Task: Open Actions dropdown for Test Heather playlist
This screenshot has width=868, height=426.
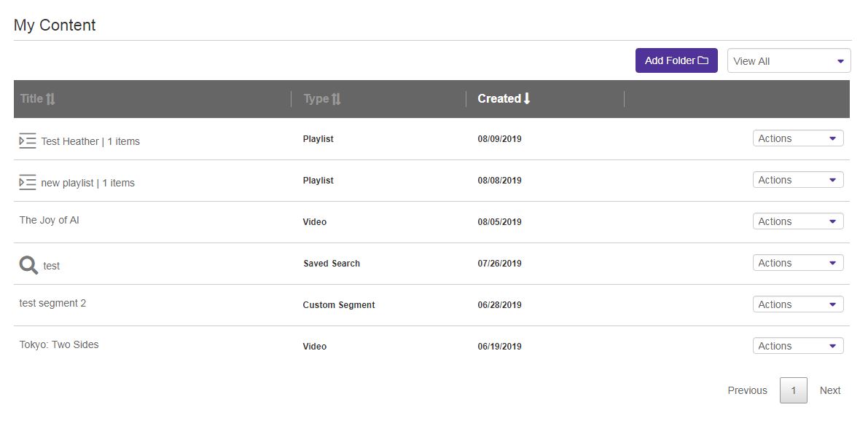Action: tap(797, 138)
